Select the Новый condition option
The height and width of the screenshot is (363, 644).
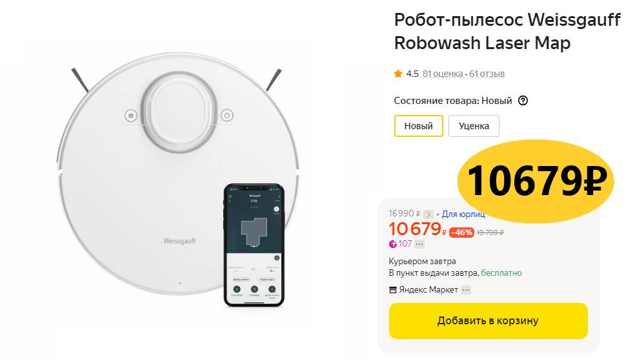coord(419,126)
